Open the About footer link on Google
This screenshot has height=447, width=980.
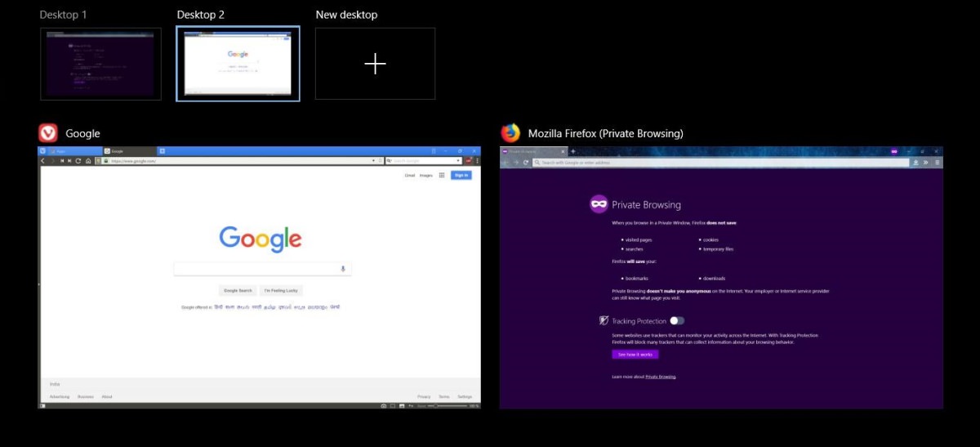point(107,396)
